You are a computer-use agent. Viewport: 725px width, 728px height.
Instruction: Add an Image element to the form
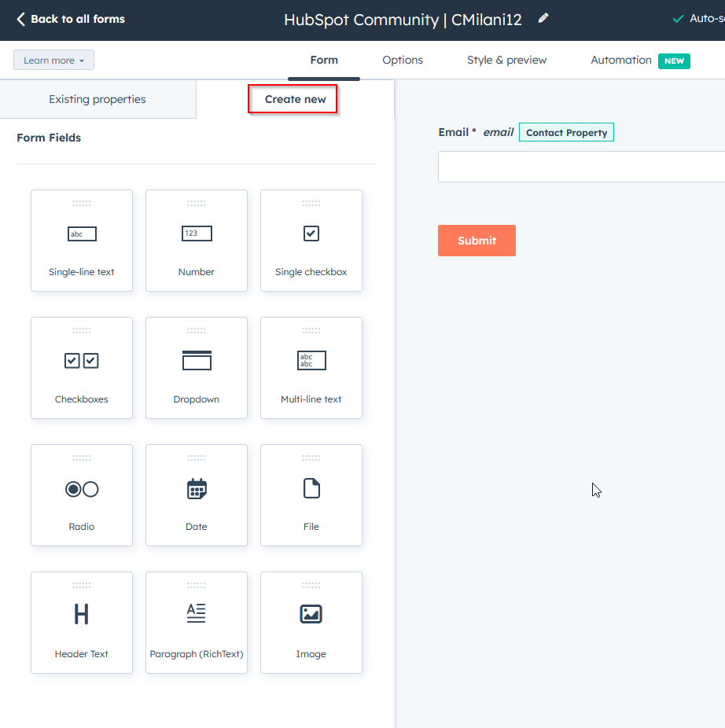tap(311, 623)
